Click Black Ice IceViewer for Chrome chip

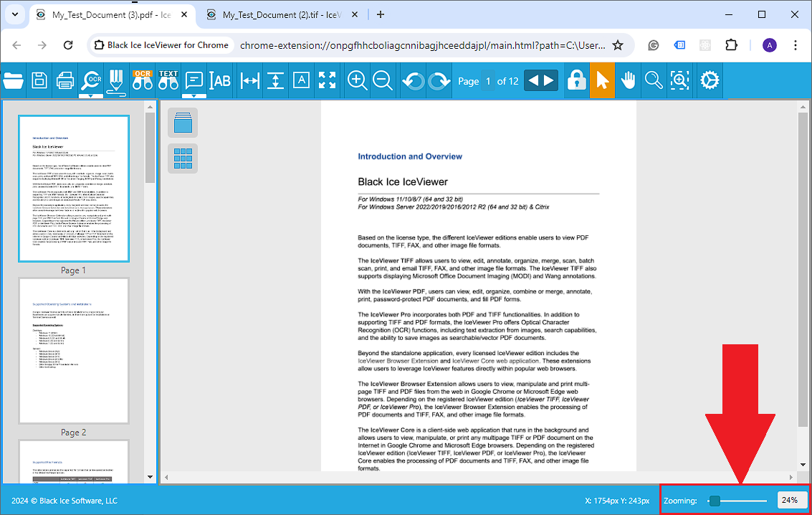(x=161, y=45)
